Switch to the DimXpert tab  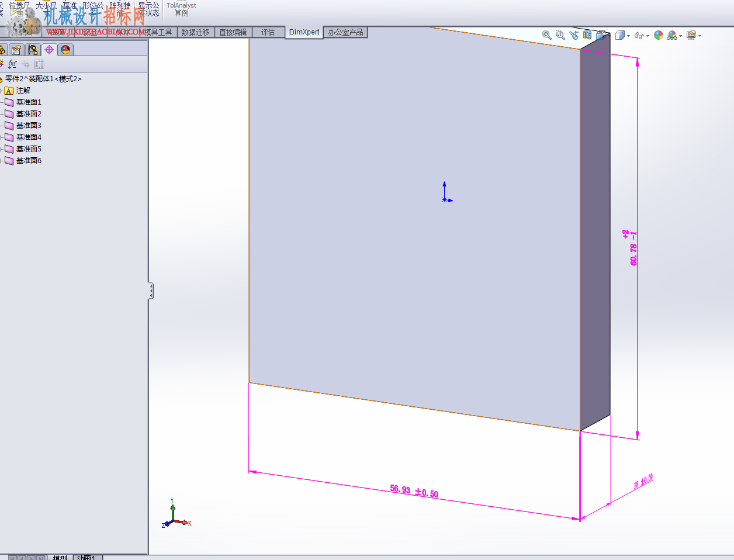[x=304, y=32]
